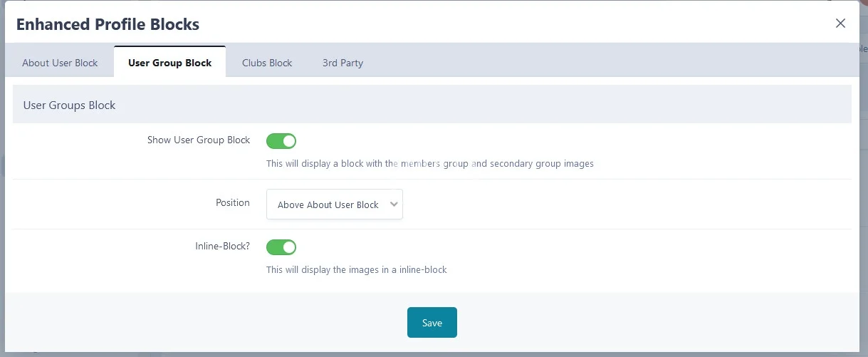The height and width of the screenshot is (357, 868).
Task: Select the User Group Block tab
Action: pyautogui.click(x=169, y=63)
